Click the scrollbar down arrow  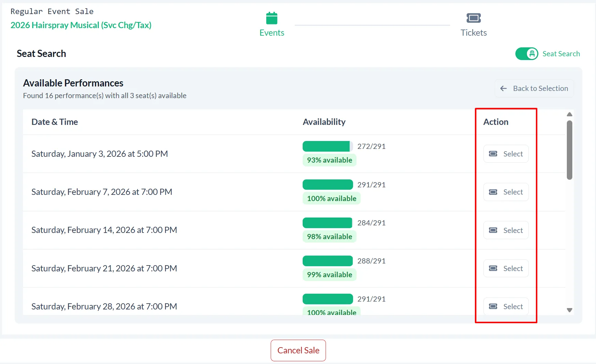(x=570, y=310)
